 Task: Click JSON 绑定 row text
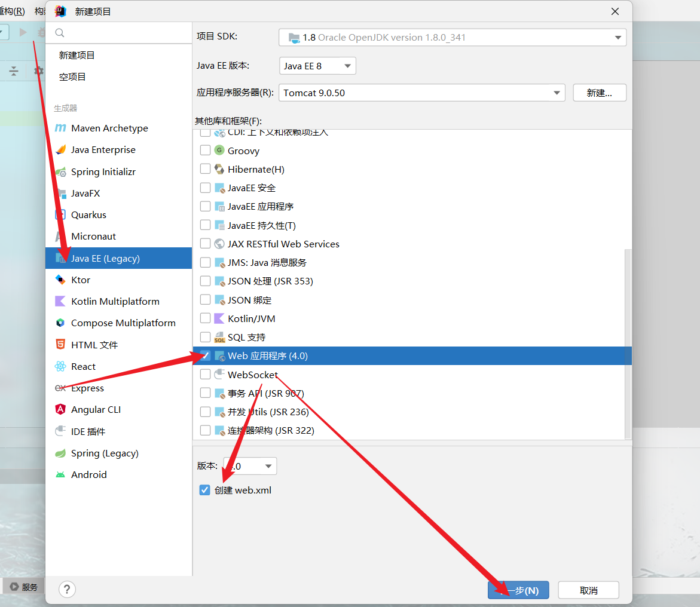point(249,300)
